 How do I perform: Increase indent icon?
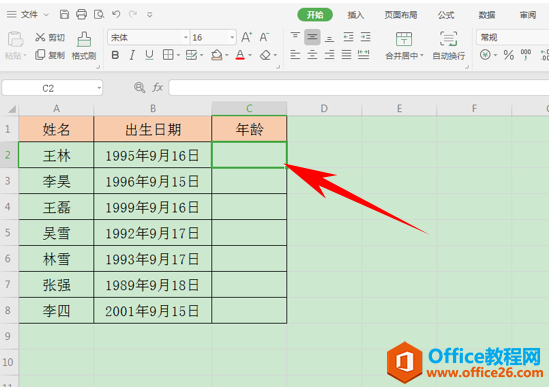pyautogui.click(x=365, y=37)
